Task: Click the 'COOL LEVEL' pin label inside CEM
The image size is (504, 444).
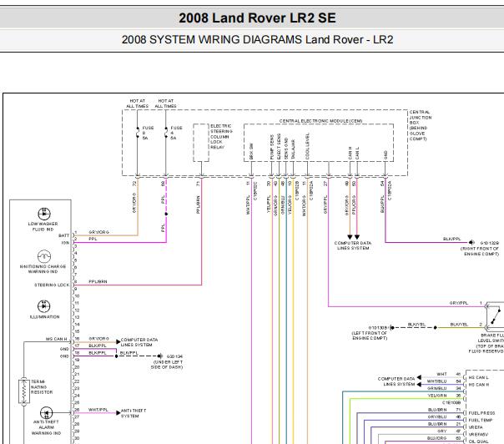Action: [x=307, y=146]
